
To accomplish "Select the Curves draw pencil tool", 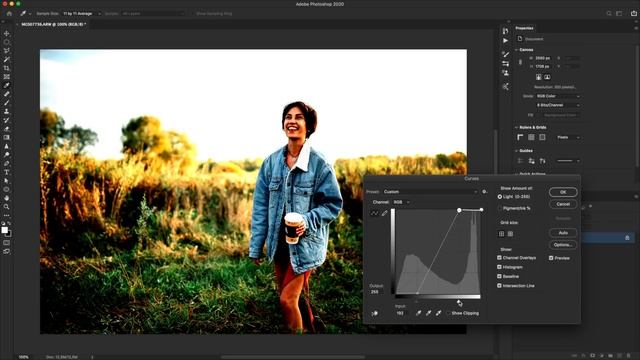I will [384, 213].
